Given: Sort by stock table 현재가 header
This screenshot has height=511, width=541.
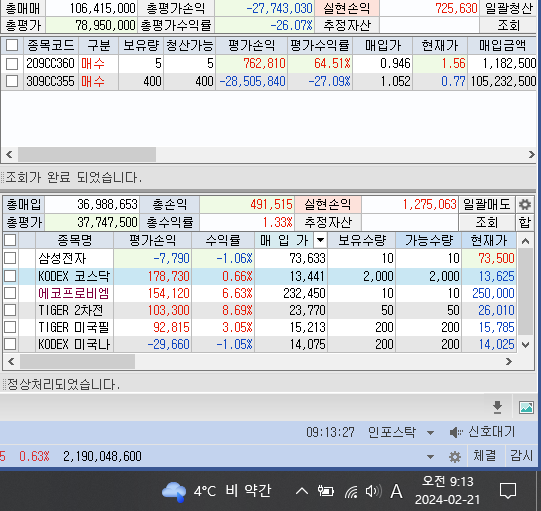Looking at the screenshot, I should point(489,240).
